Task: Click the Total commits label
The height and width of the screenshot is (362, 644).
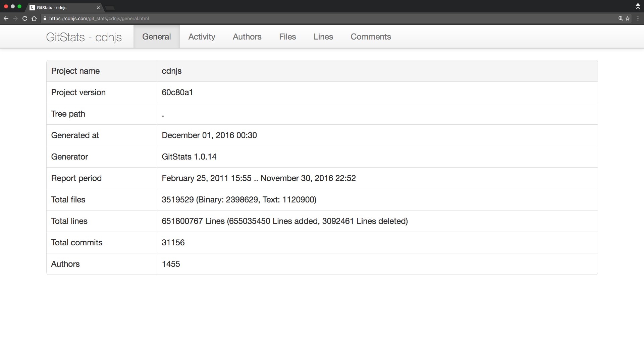Action: coord(77,243)
